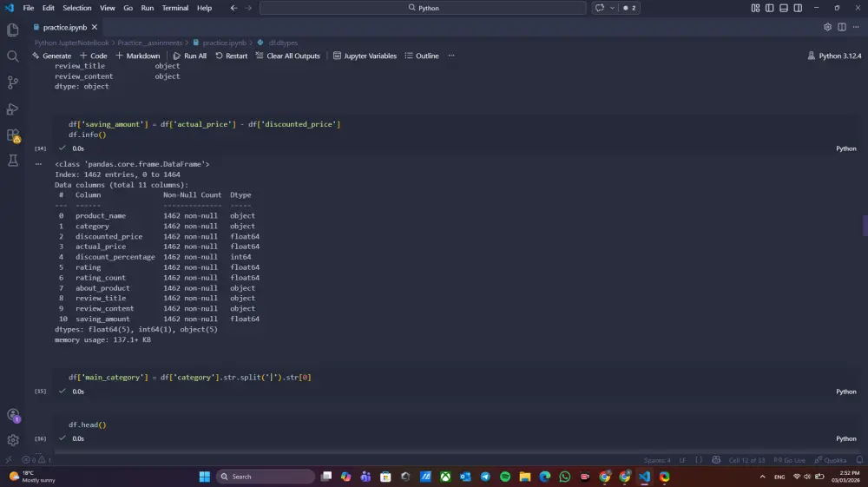Click Quokka in status bar
Screen dimensions: 868x487
click(831, 460)
